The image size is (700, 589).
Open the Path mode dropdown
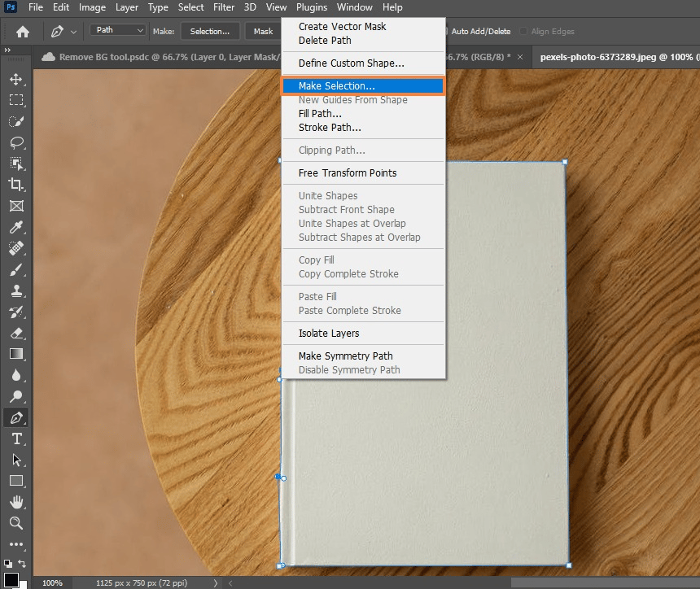(117, 31)
